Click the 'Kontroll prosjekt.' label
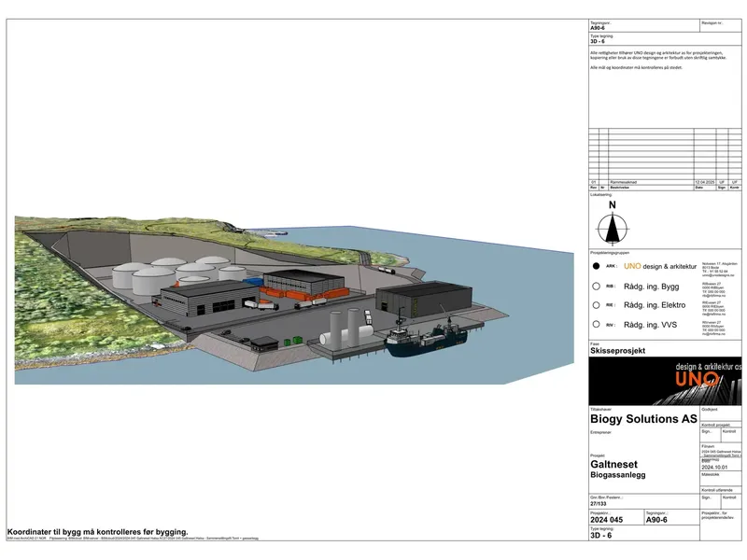Screen dimensions: 747x560 pyautogui.click(x=716, y=425)
